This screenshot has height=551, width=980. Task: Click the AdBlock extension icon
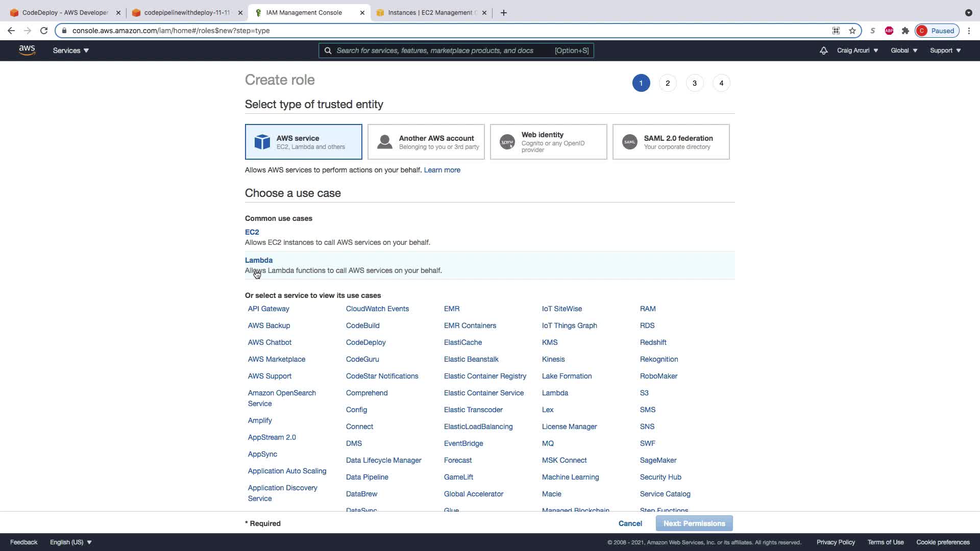(x=889, y=31)
